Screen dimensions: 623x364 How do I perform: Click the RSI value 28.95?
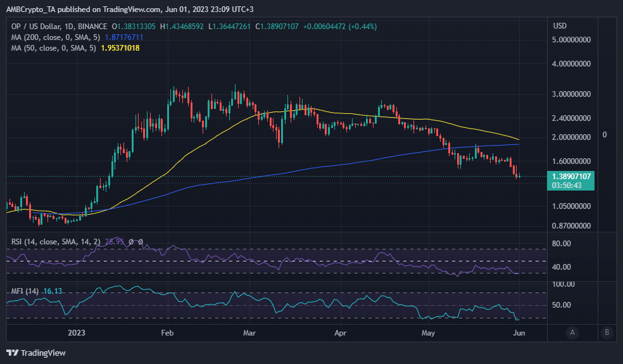(115, 242)
